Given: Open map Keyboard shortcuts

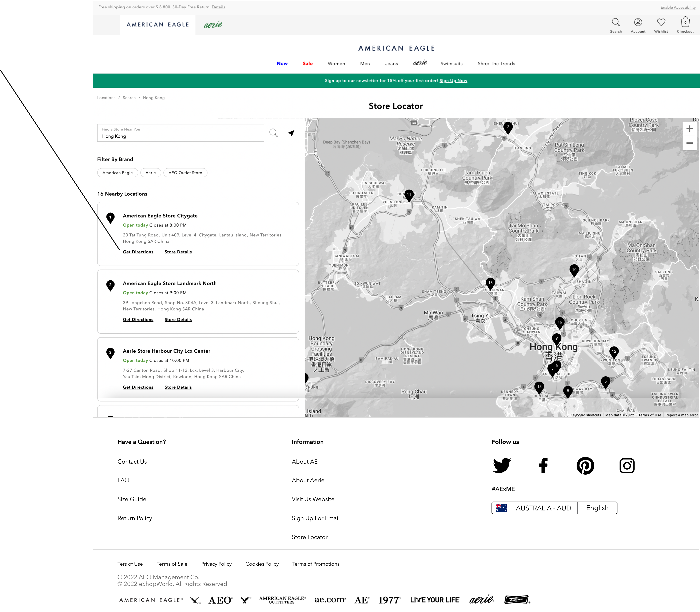Looking at the screenshot, I should point(585,415).
